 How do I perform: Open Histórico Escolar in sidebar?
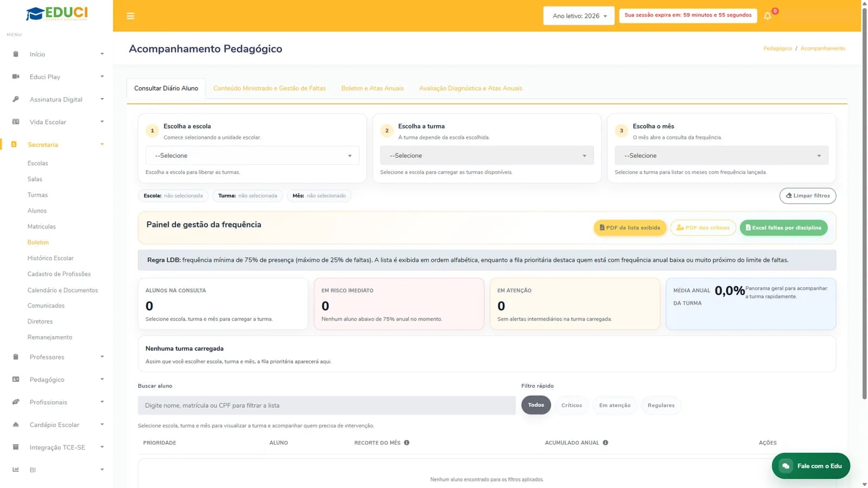click(x=50, y=258)
